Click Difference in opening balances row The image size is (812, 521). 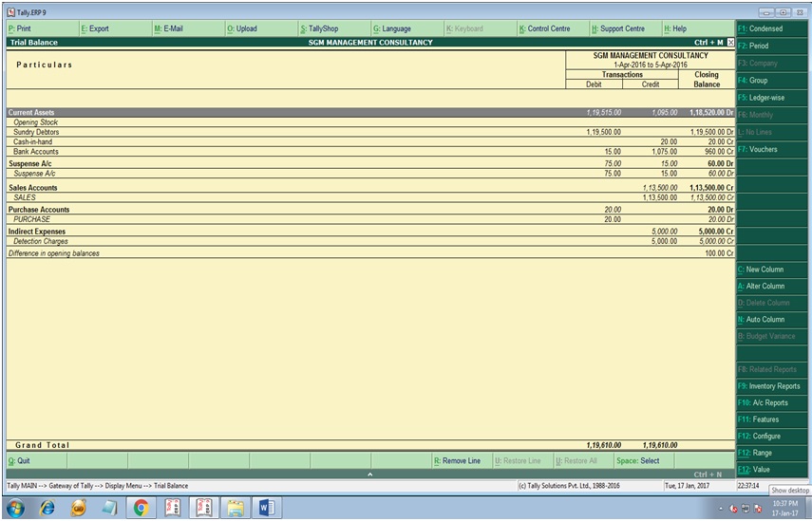tap(370, 253)
